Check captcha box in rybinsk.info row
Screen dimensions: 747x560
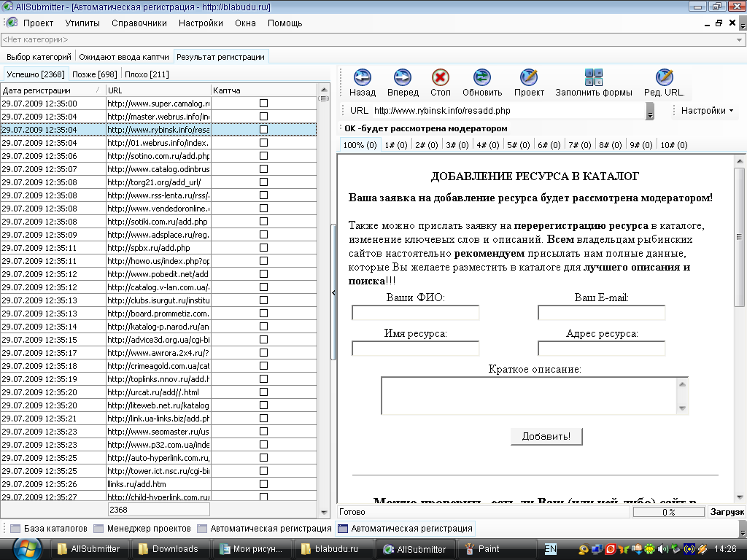[x=264, y=130]
